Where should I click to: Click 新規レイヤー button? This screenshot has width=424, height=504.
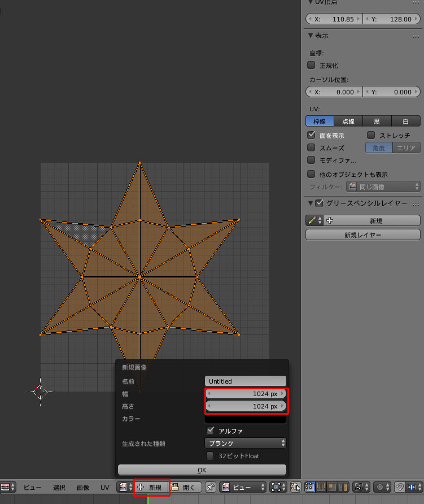[x=363, y=234]
